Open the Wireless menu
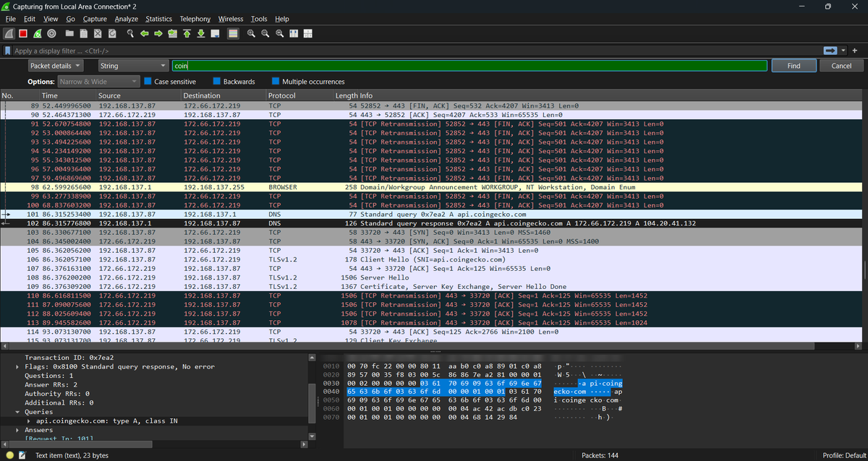This screenshot has width=868, height=461. tap(231, 19)
